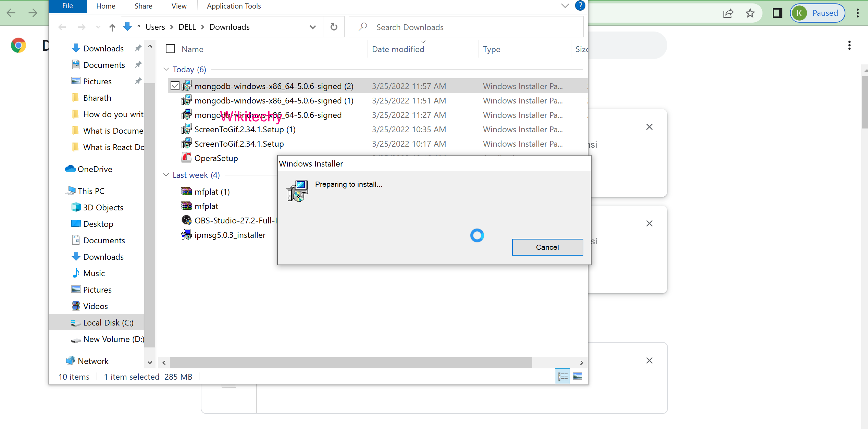Open pinned Pictures in Quick access
Screen dimensions: 868x429
[97, 81]
